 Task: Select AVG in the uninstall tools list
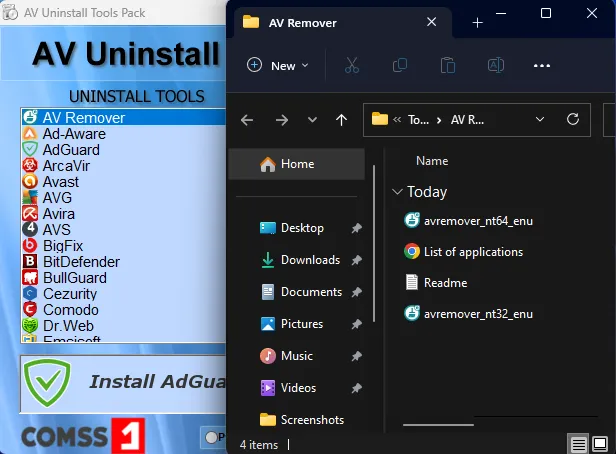[x=123, y=198]
